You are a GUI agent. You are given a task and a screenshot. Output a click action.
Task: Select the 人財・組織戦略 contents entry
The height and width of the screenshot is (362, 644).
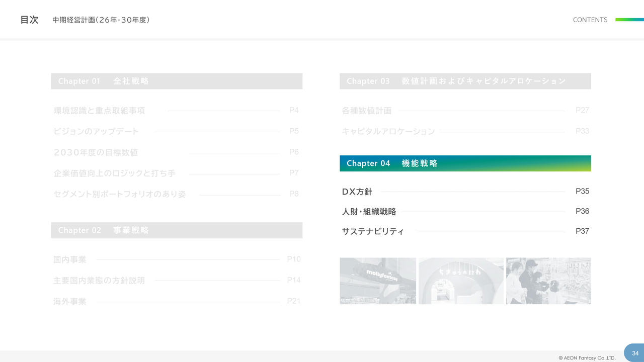tap(369, 212)
